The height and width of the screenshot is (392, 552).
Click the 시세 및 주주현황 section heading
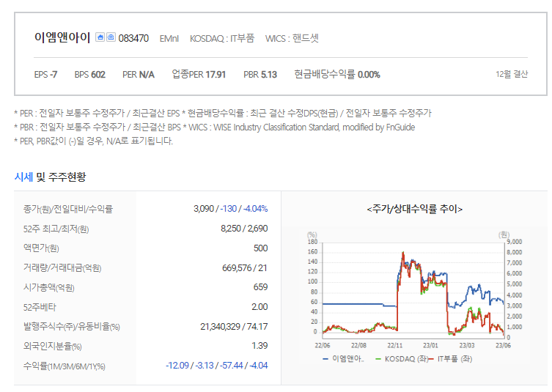click(50, 177)
